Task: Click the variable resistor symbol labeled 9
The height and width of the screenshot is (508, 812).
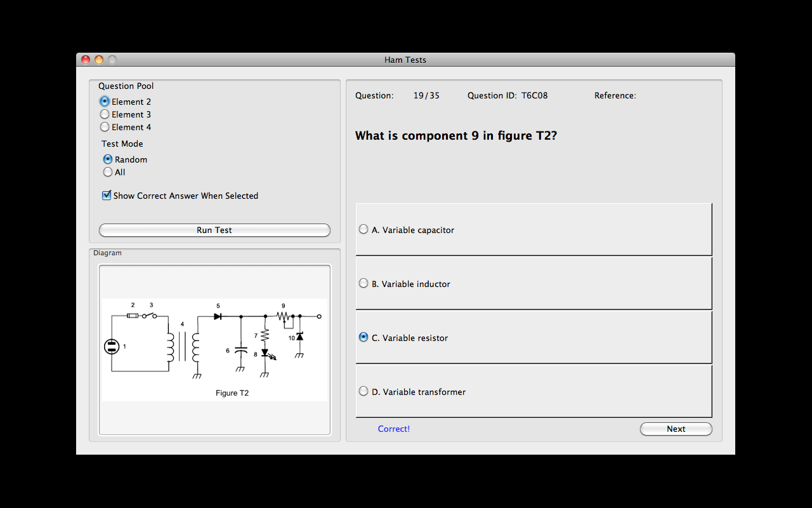Action: [284, 316]
